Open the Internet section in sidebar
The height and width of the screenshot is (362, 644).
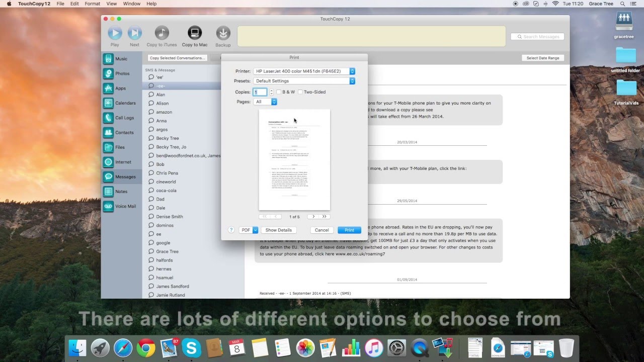click(x=121, y=162)
